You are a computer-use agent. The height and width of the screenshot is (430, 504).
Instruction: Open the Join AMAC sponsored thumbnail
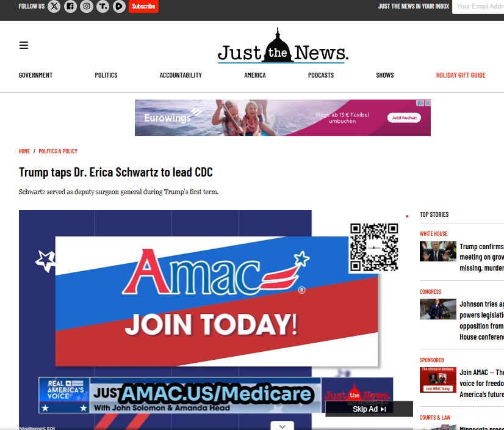pos(437,380)
